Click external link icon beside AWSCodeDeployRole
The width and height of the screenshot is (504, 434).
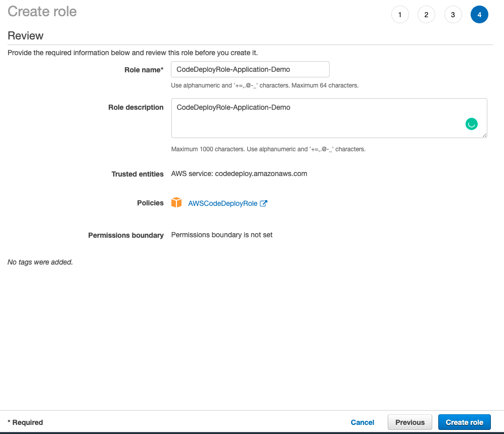pos(263,203)
